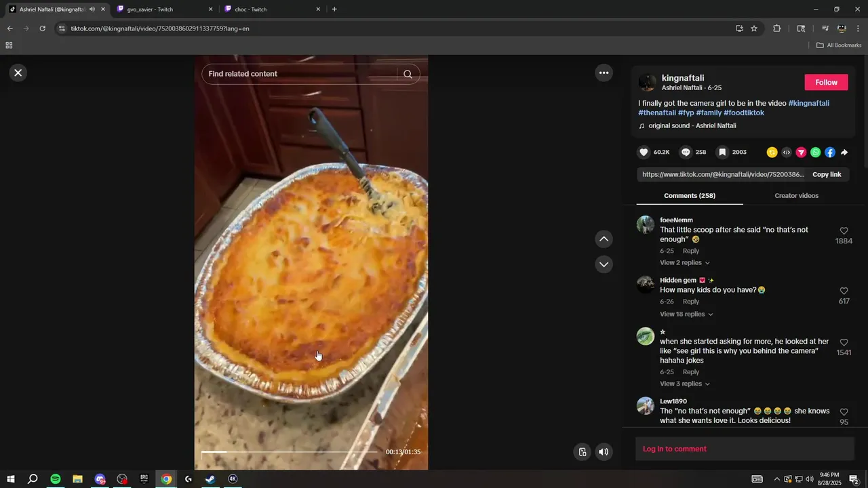Screen dimensions: 868x488
Task: Like Hidden gem's comment with its heart icon
Action: click(x=844, y=291)
